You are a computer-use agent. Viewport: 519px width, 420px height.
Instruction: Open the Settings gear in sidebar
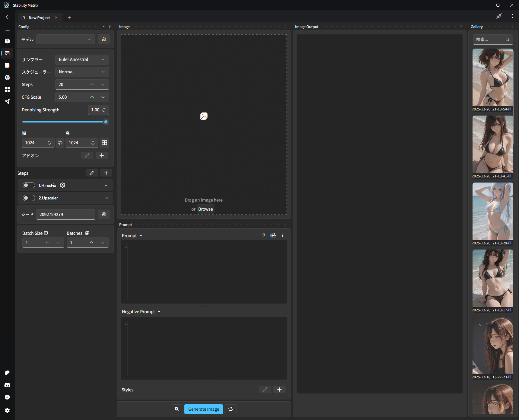pos(7,410)
